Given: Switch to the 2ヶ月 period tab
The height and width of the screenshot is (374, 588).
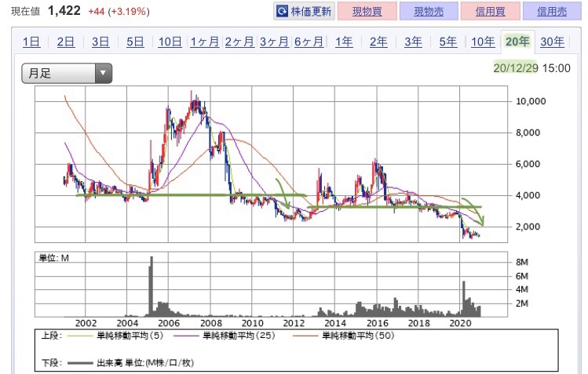Looking at the screenshot, I should point(239,42).
